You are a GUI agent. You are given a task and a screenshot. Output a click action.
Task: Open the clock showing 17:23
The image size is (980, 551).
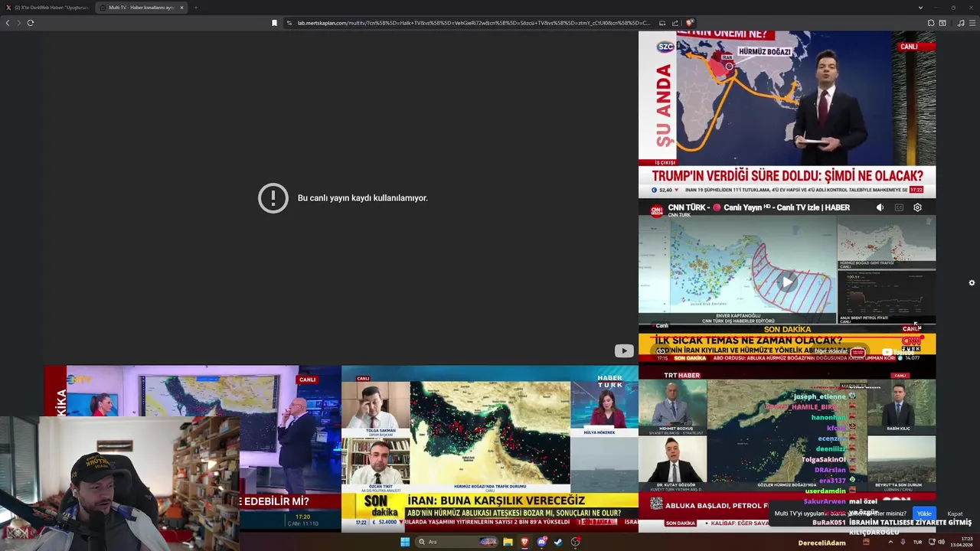[x=962, y=542]
